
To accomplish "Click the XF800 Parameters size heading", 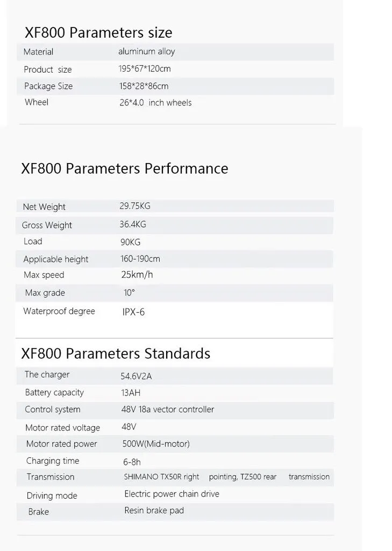I will click(98, 33).
